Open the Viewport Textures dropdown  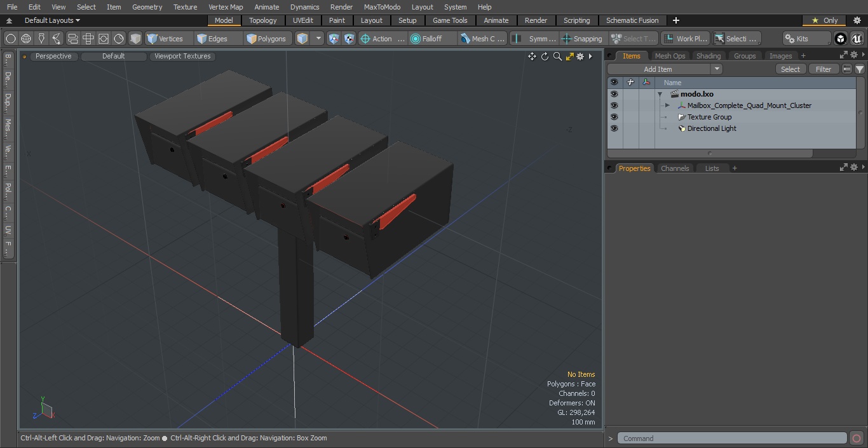tap(182, 56)
